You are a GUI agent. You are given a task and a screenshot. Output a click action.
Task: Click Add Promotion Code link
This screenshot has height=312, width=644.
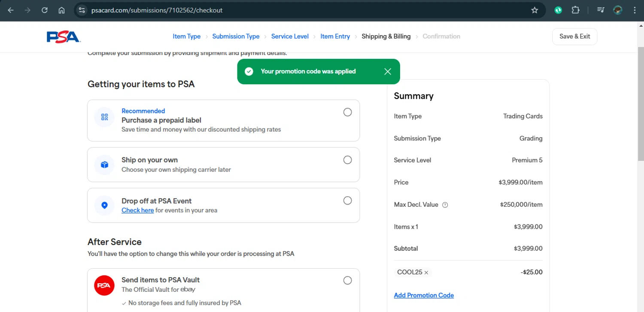[x=424, y=295]
